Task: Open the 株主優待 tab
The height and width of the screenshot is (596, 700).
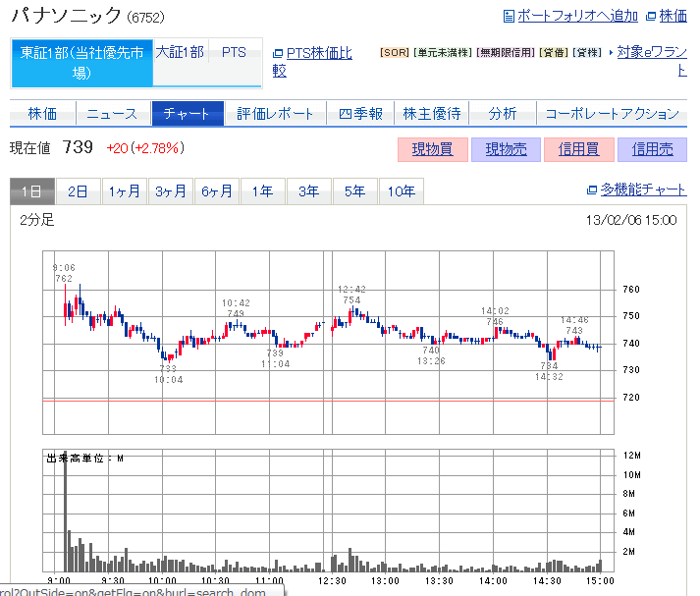Action: 431,114
